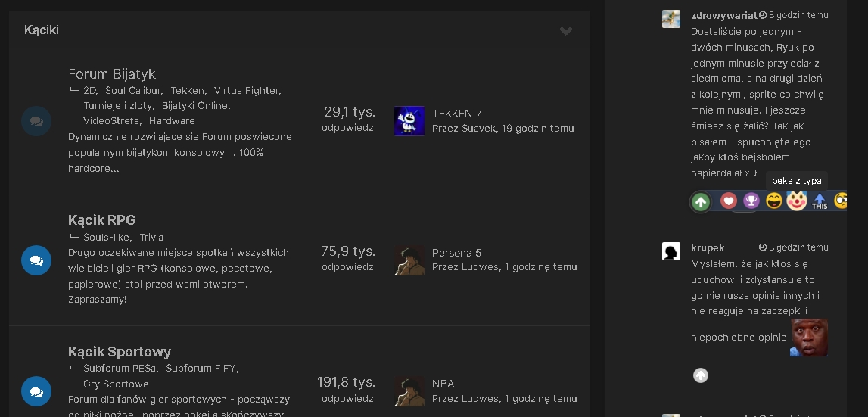Click the upvote arrow under krupek's post
Image resolution: width=868 pixels, height=417 pixels.
tap(701, 375)
